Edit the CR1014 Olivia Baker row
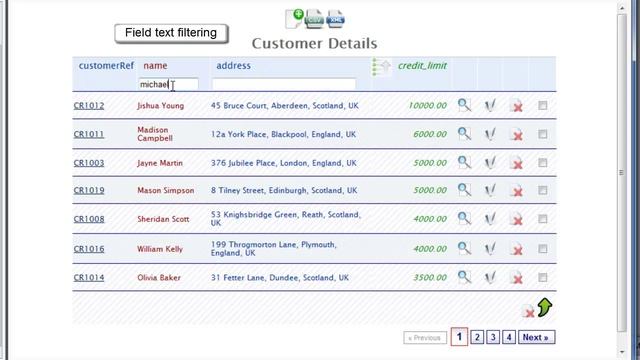This screenshot has width=640, height=360. (490, 278)
